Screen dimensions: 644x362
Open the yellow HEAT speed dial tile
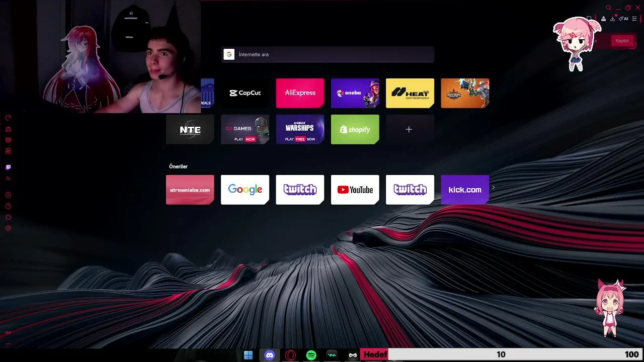[410, 93]
